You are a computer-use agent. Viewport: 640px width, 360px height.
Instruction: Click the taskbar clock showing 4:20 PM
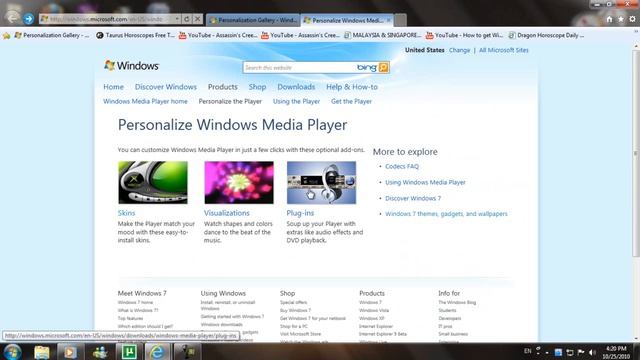point(616,352)
